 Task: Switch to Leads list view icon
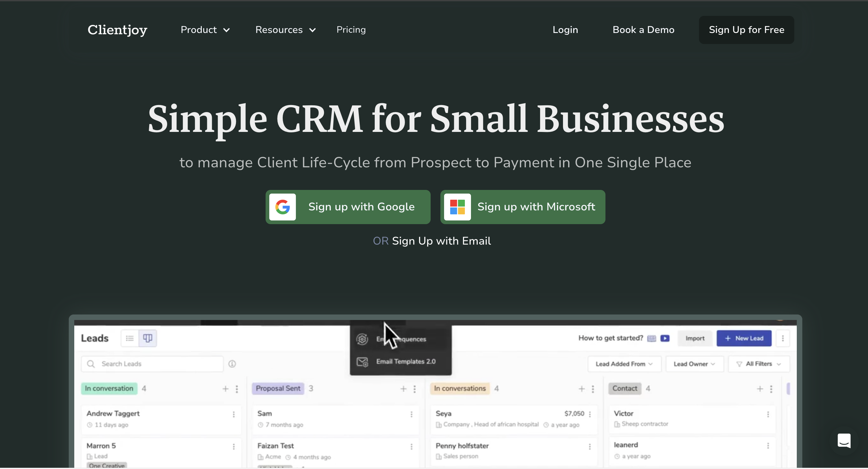pyautogui.click(x=130, y=338)
